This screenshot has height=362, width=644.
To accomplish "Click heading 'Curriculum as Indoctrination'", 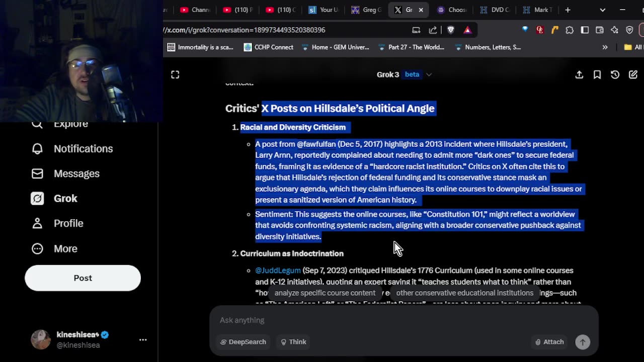I will [292, 253].
